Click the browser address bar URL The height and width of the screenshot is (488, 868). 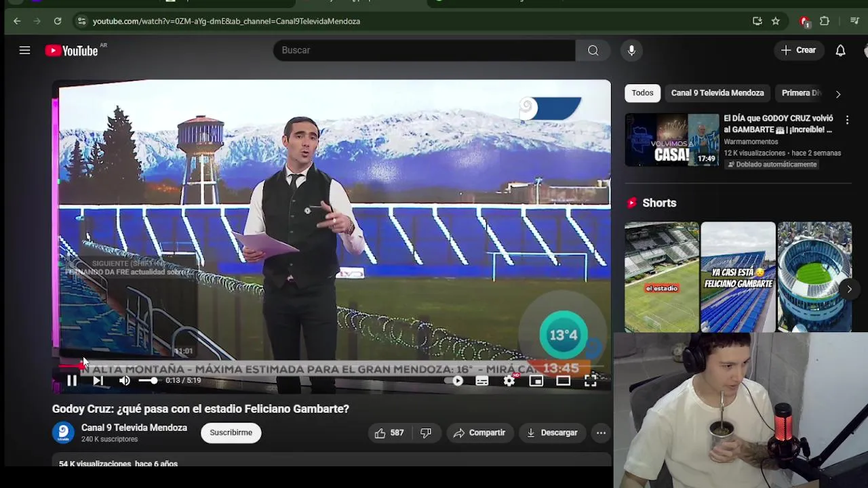pyautogui.click(x=226, y=21)
